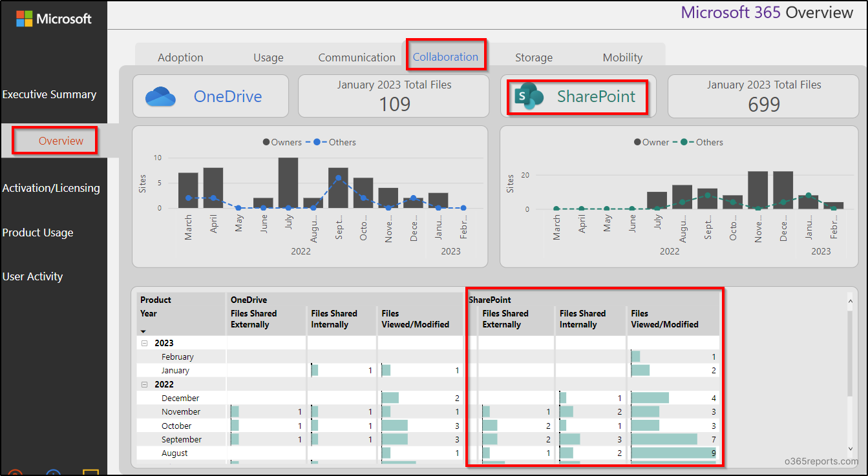Image resolution: width=868 pixels, height=476 pixels.
Task: Select the SharePoint total files card showing 699
Action: 764,96
